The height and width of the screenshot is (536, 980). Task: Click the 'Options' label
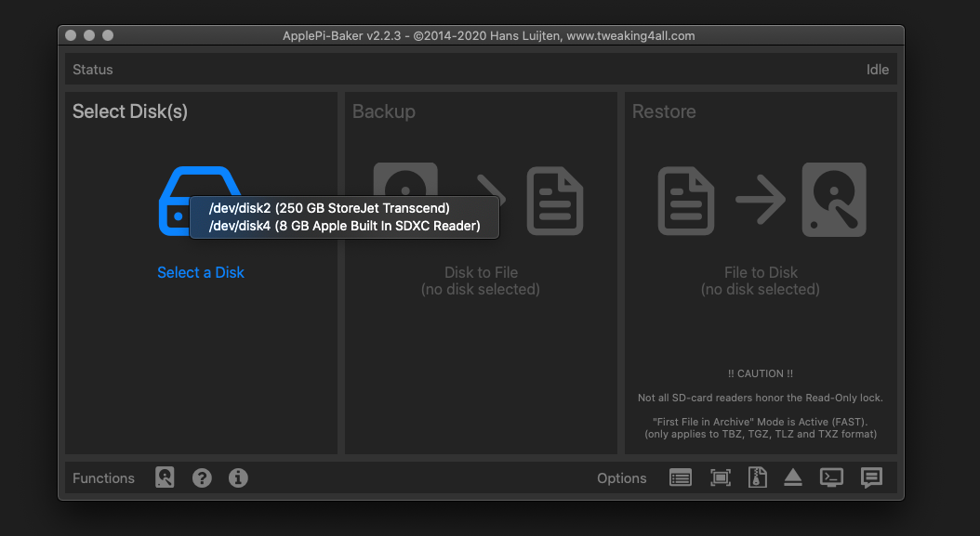click(622, 478)
